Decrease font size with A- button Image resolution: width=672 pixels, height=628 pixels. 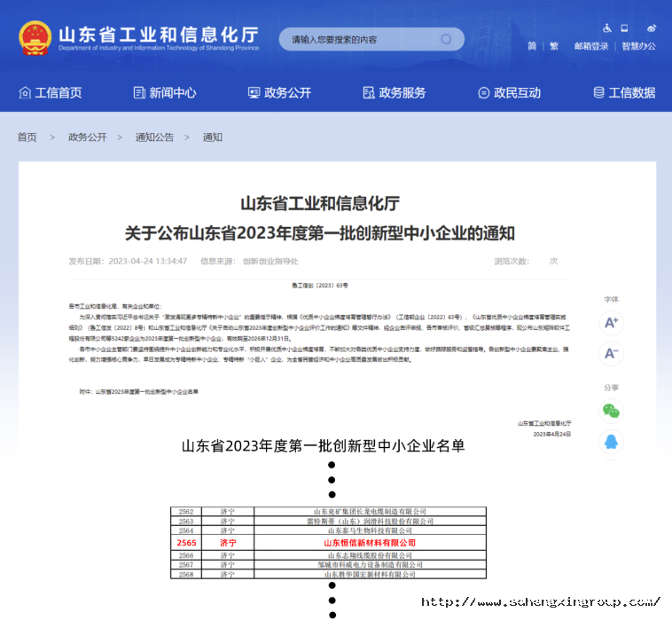coord(611,354)
